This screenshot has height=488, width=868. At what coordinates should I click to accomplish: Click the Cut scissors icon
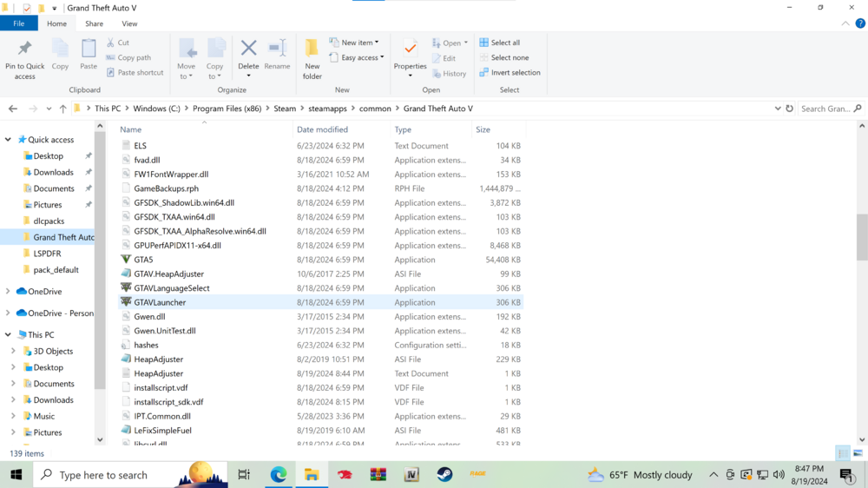point(111,43)
